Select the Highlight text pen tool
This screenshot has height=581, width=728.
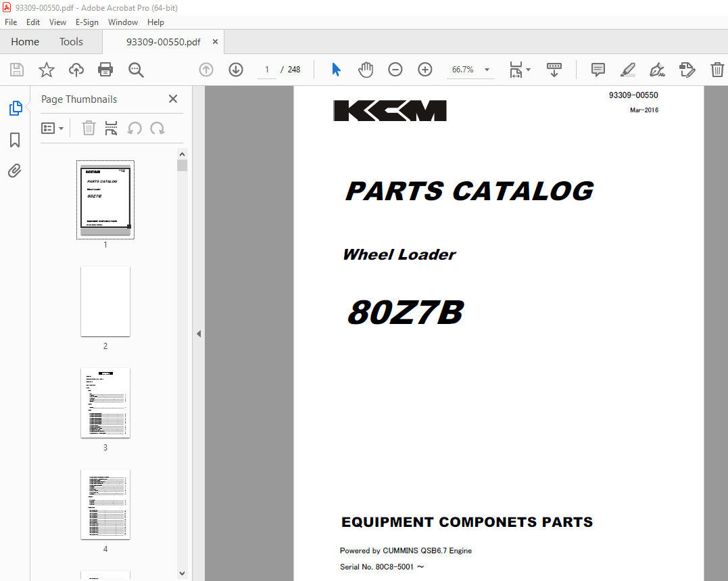[628, 70]
